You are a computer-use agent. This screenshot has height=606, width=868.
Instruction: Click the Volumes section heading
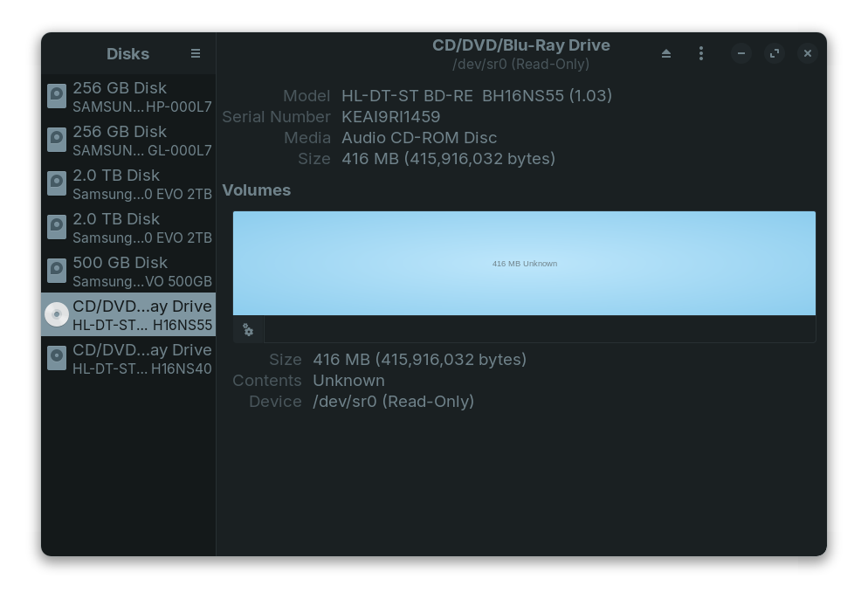[257, 189]
